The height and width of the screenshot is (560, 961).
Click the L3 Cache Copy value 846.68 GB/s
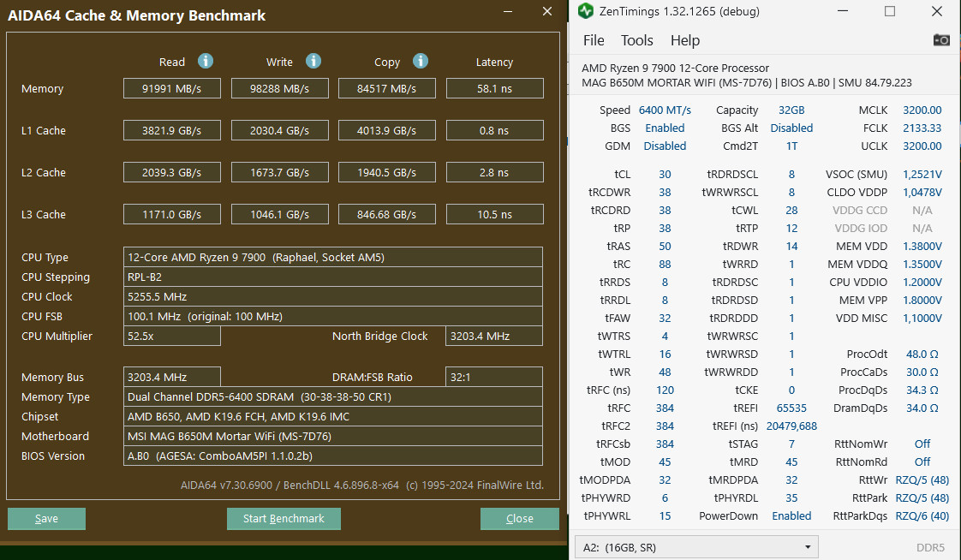tap(387, 214)
